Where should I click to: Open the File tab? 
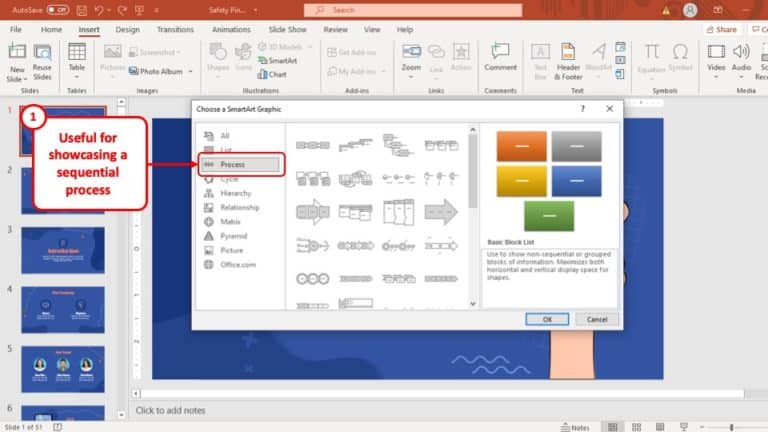coord(16,29)
